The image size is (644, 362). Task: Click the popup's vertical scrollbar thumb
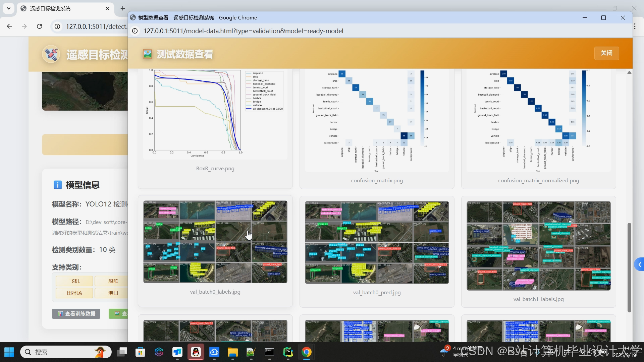629,267
